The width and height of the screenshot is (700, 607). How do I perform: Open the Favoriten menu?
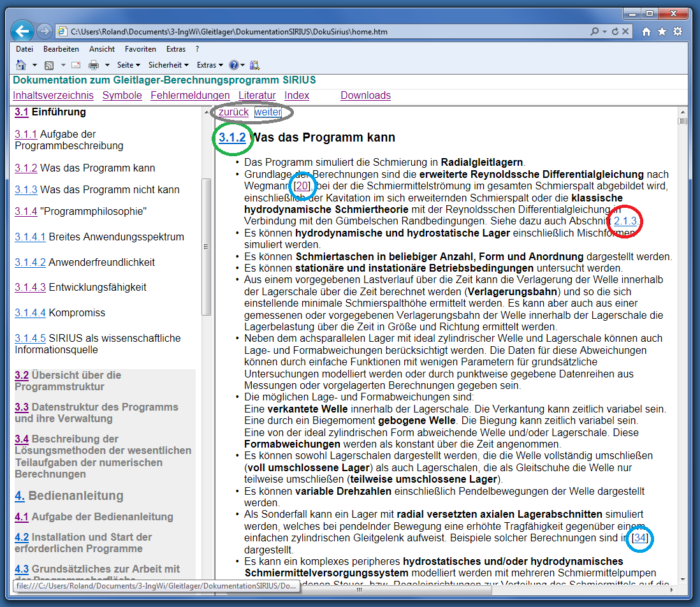click(x=140, y=49)
